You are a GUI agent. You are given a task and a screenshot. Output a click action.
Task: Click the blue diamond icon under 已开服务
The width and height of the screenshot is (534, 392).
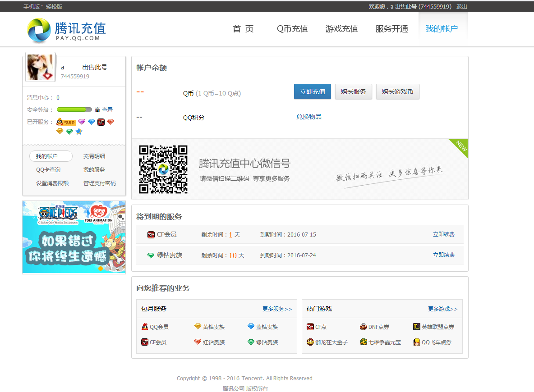click(x=91, y=122)
